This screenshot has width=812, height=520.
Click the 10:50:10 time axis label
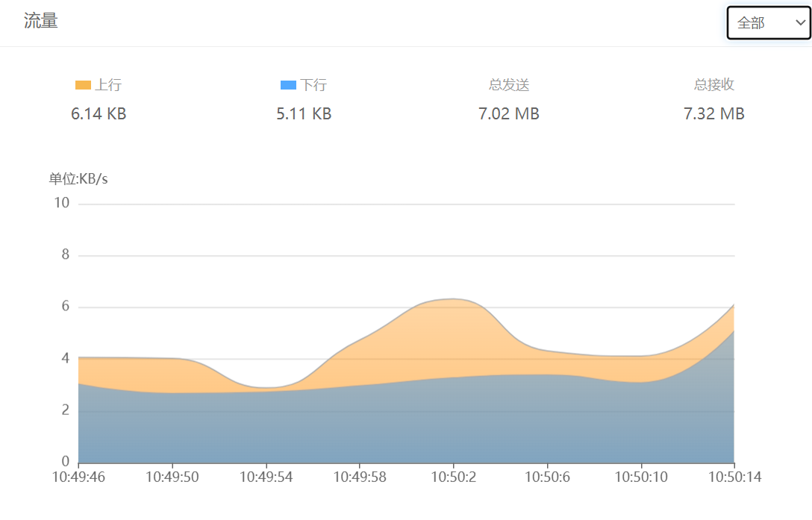(641, 477)
